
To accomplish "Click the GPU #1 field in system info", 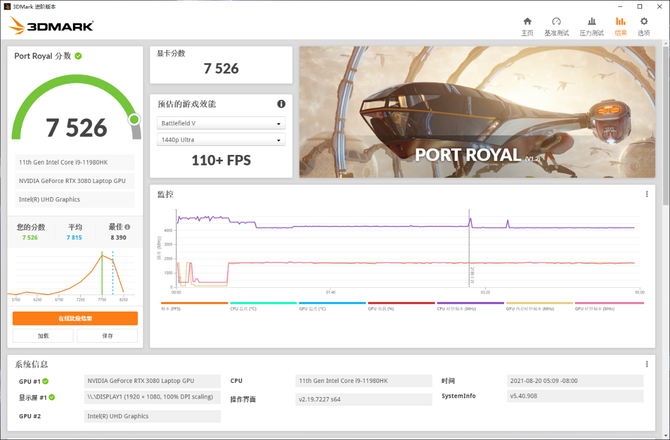I will click(153, 381).
